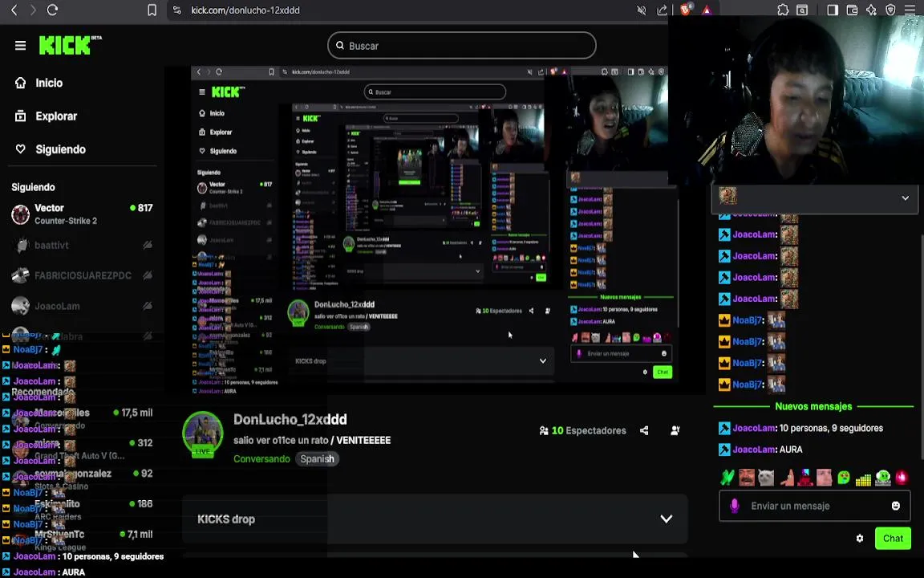This screenshot has width=924, height=578.
Task: Open JoacoLam channel in sidebar
Action: tap(83, 306)
